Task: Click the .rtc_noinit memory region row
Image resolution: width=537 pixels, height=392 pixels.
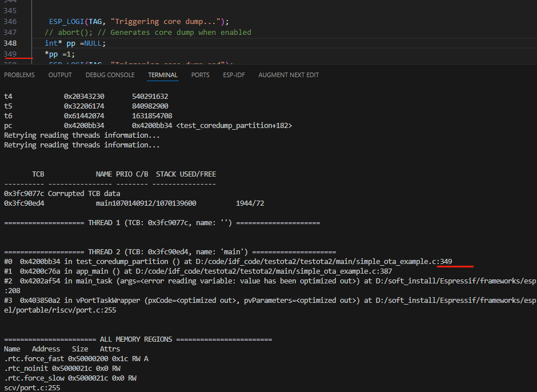Action: [x=62, y=369]
